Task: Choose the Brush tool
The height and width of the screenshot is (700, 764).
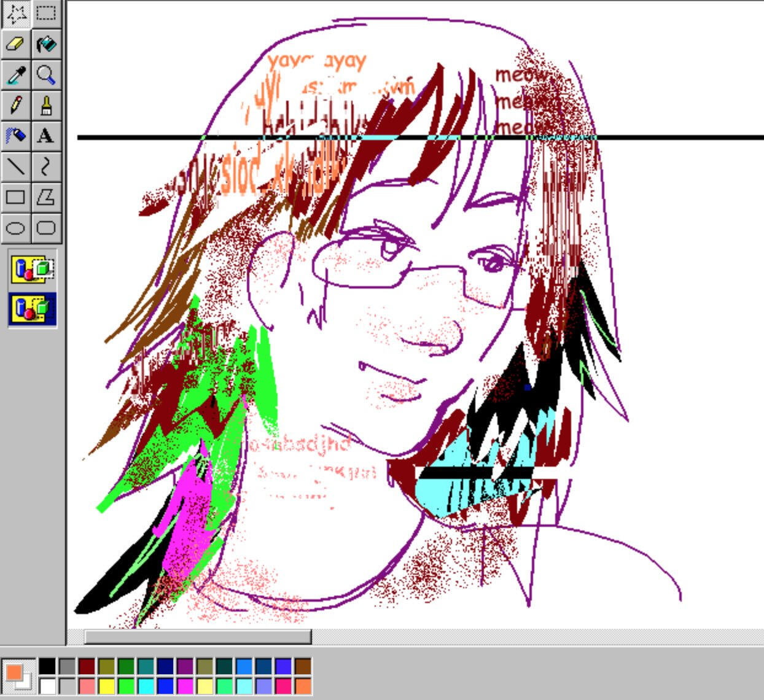Action: click(46, 106)
